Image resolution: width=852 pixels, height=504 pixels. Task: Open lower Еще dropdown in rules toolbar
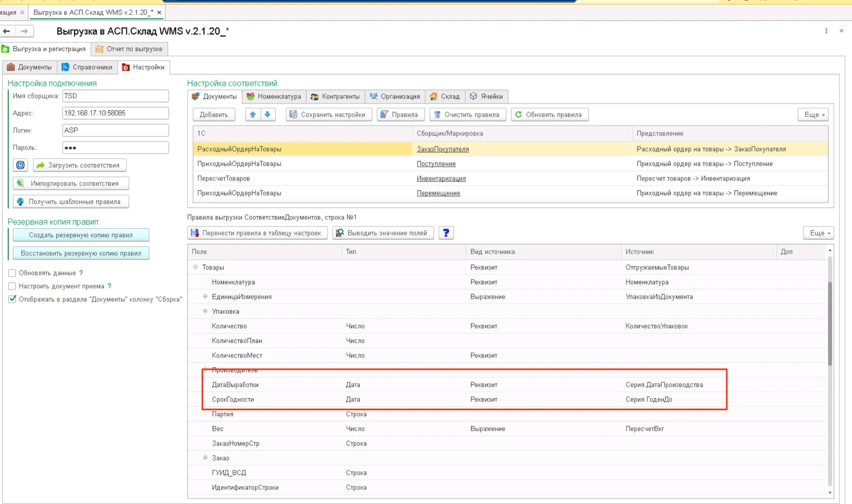tap(818, 233)
